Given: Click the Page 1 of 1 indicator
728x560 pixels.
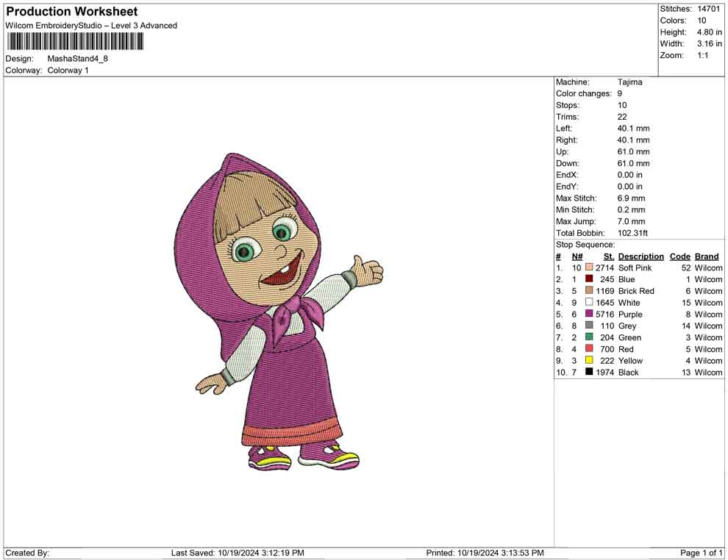Looking at the screenshot, I should pyautogui.click(x=702, y=553).
